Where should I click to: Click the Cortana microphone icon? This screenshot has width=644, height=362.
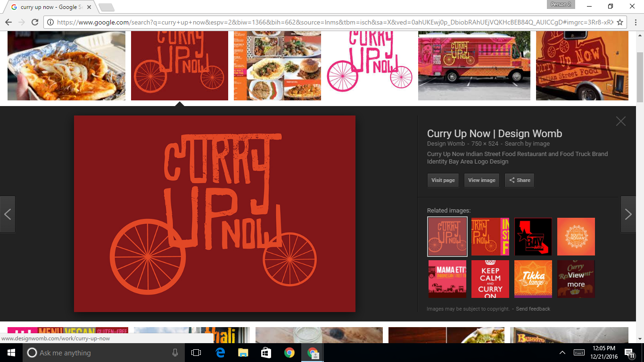point(175,353)
